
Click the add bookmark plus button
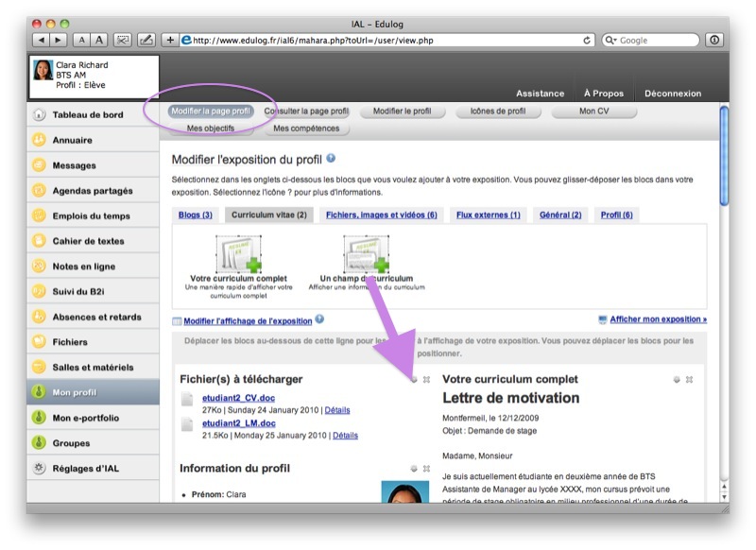point(170,40)
